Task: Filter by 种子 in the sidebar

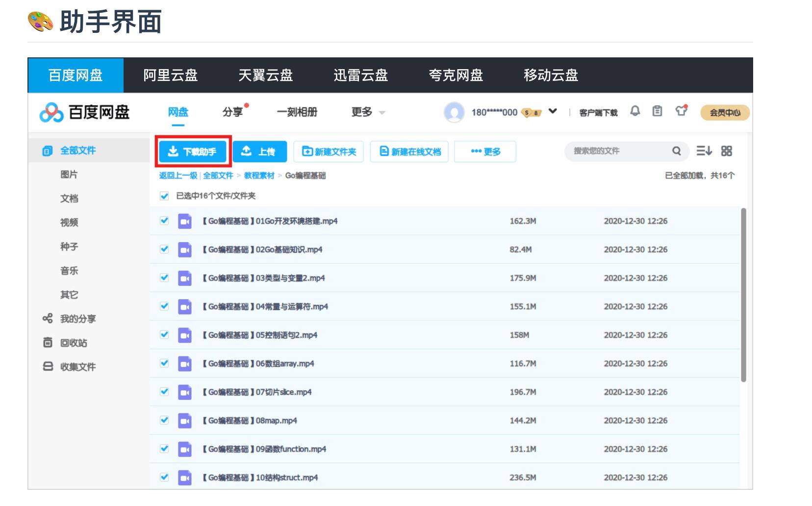Action: tap(69, 247)
